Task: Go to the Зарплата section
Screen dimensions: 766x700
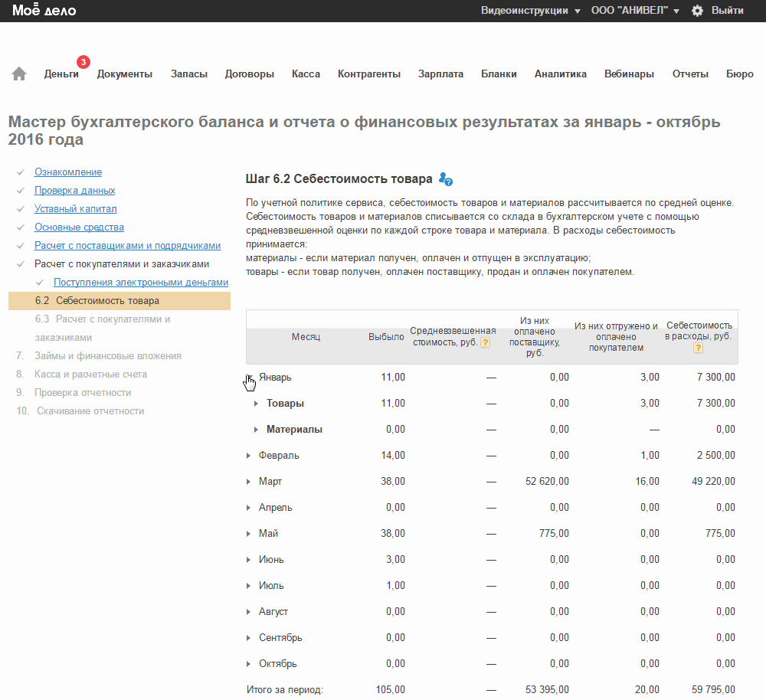Action: point(440,74)
